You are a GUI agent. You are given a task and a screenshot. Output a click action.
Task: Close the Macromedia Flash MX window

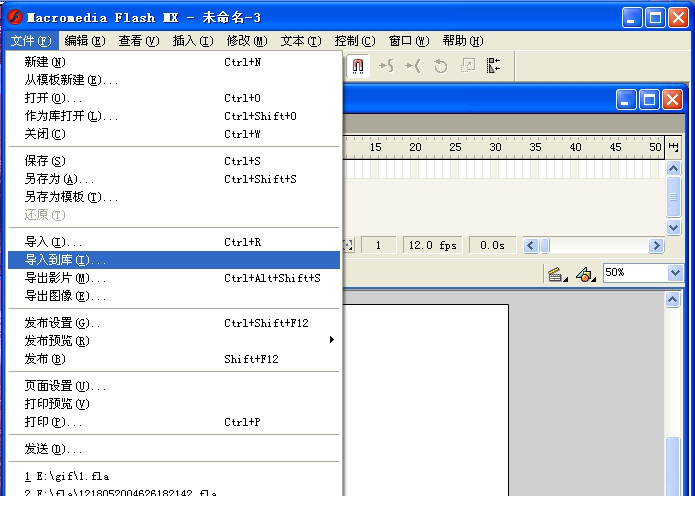[x=679, y=18]
